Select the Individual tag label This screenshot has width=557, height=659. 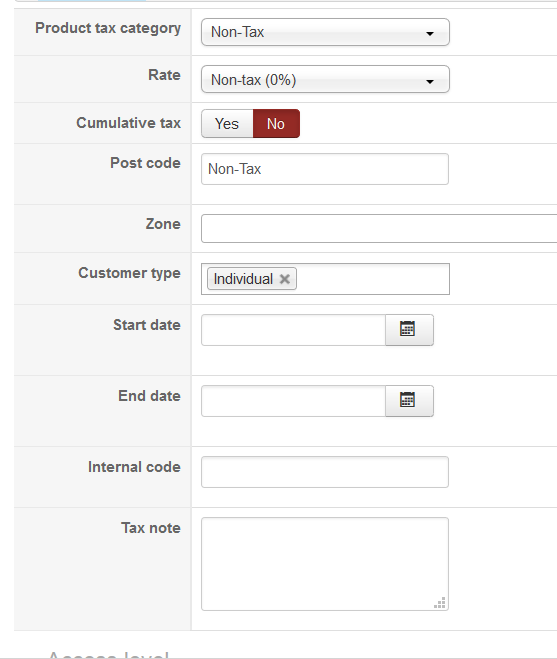pos(243,279)
